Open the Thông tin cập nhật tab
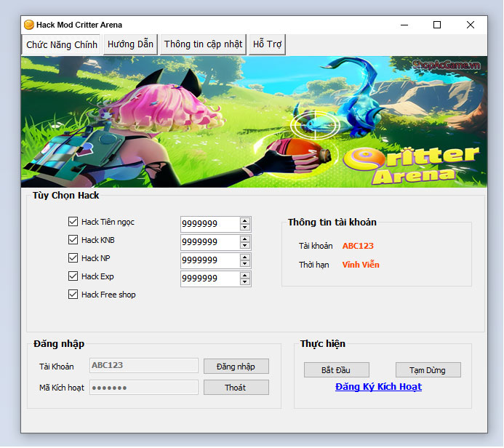Image resolution: width=504 pixels, height=448 pixels. point(203,44)
